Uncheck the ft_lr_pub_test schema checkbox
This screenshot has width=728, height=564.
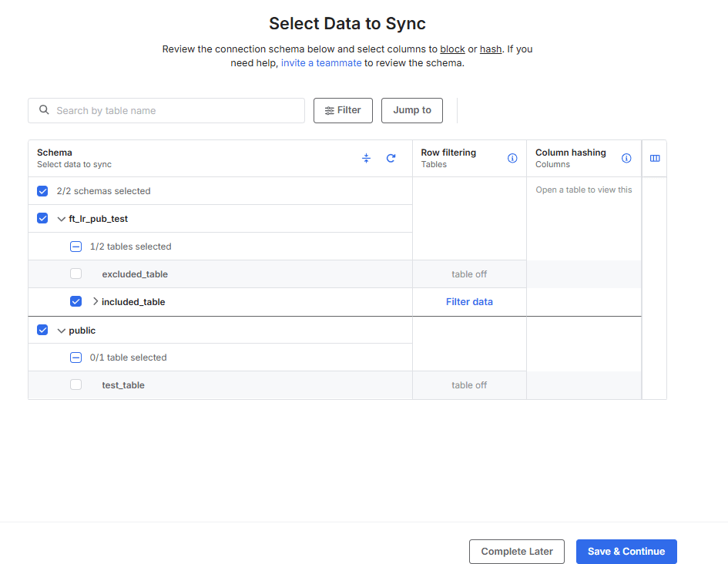click(x=42, y=219)
